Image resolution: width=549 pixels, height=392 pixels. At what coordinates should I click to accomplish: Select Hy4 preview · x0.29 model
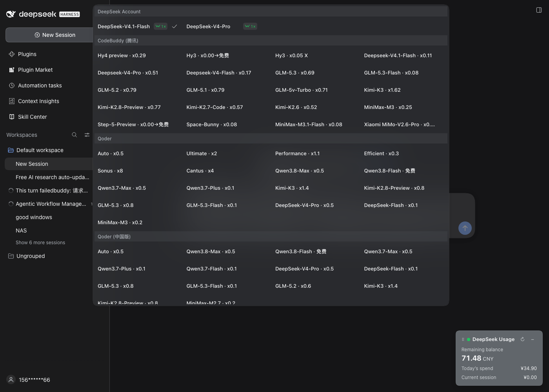tap(122, 56)
